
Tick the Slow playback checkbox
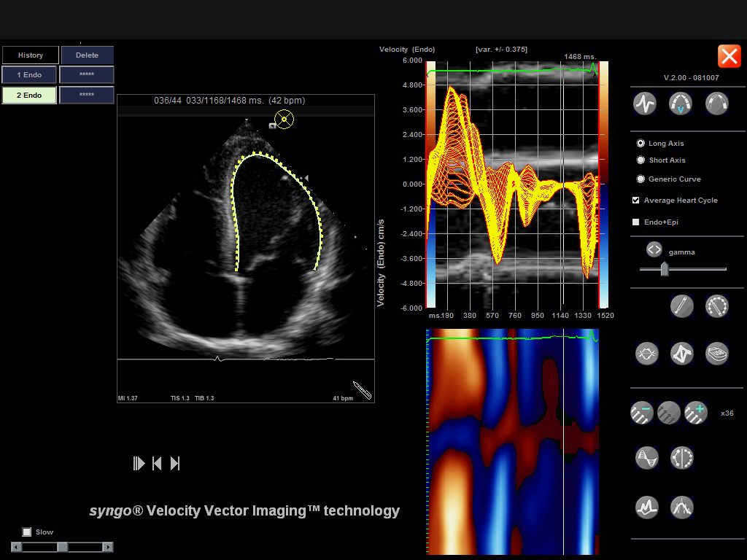point(27,532)
